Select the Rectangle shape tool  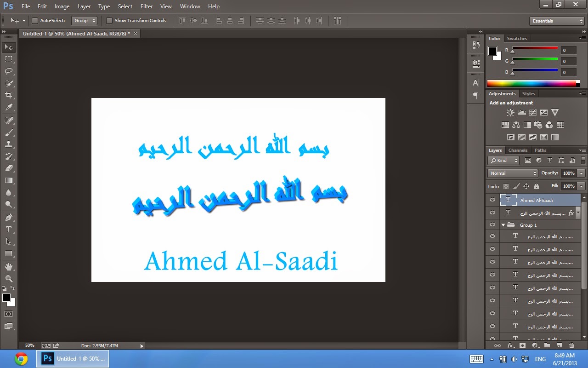[x=9, y=253]
